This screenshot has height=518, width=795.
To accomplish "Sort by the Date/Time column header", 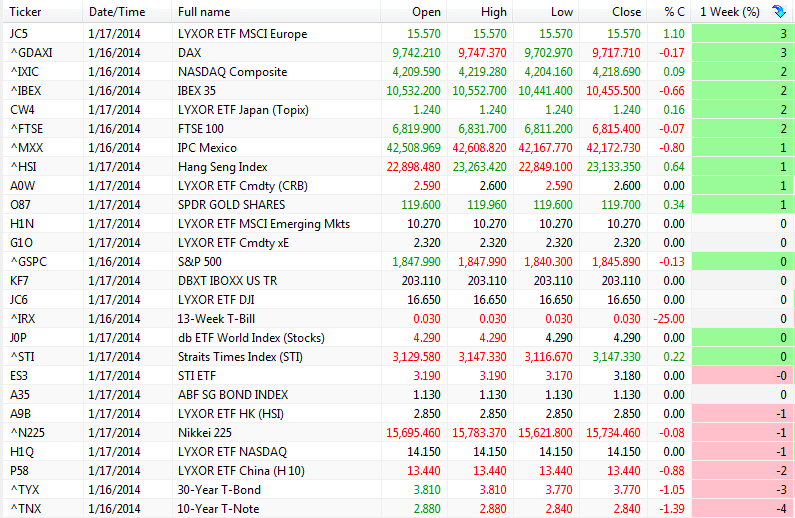I will [x=117, y=11].
